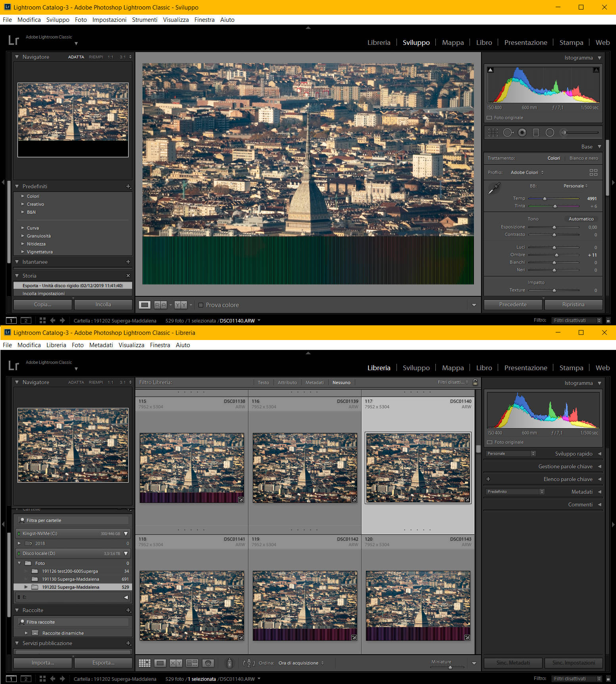
Task: Select the Graduated Filter tool
Action: click(x=536, y=133)
